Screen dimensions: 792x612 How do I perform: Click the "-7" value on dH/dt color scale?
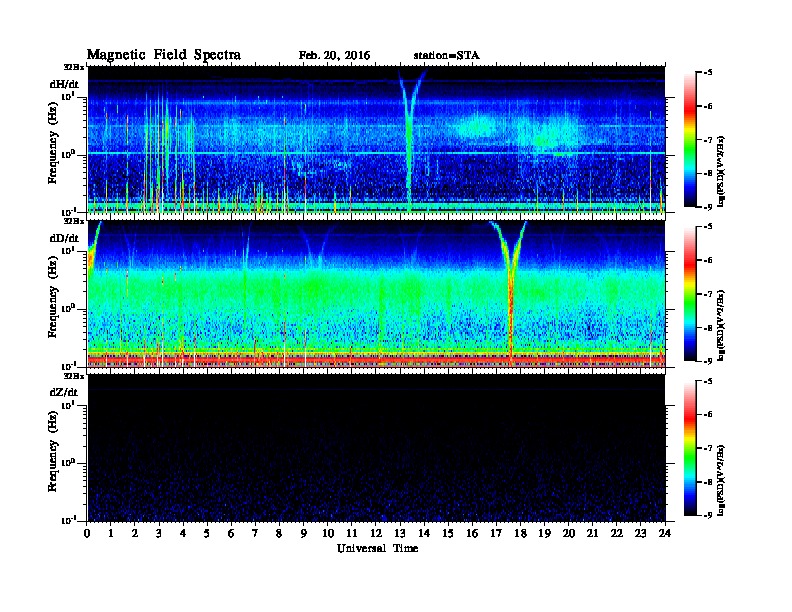(708, 140)
